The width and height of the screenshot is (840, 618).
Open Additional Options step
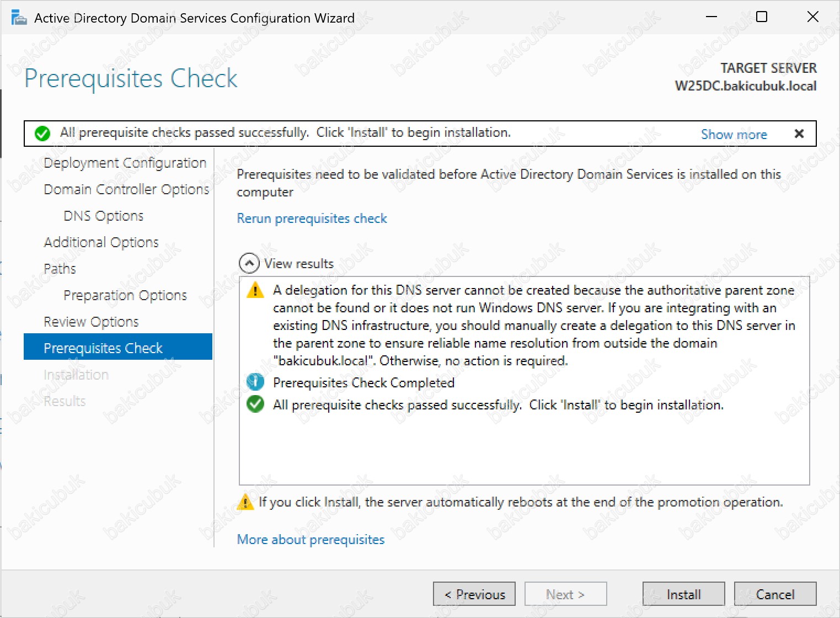click(x=101, y=242)
